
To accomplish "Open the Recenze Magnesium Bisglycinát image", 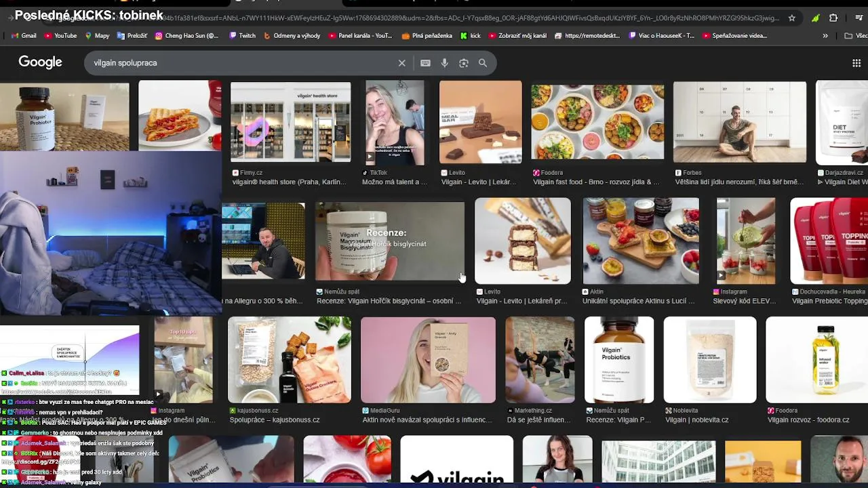I will coord(390,241).
